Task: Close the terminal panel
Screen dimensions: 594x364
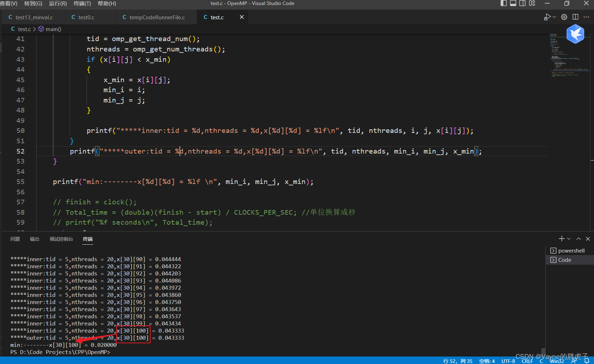Action: click(588, 239)
